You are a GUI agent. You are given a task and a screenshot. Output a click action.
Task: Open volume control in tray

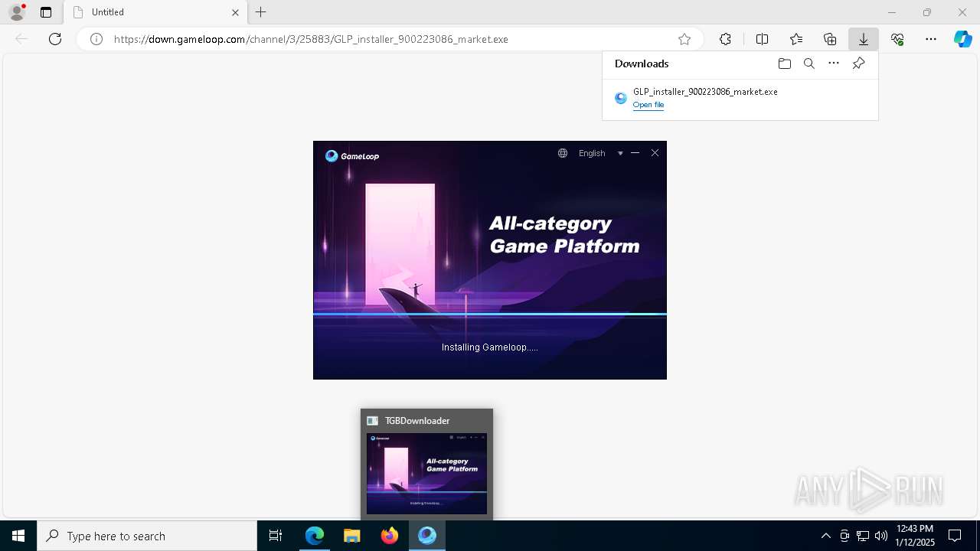(x=881, y=536)
